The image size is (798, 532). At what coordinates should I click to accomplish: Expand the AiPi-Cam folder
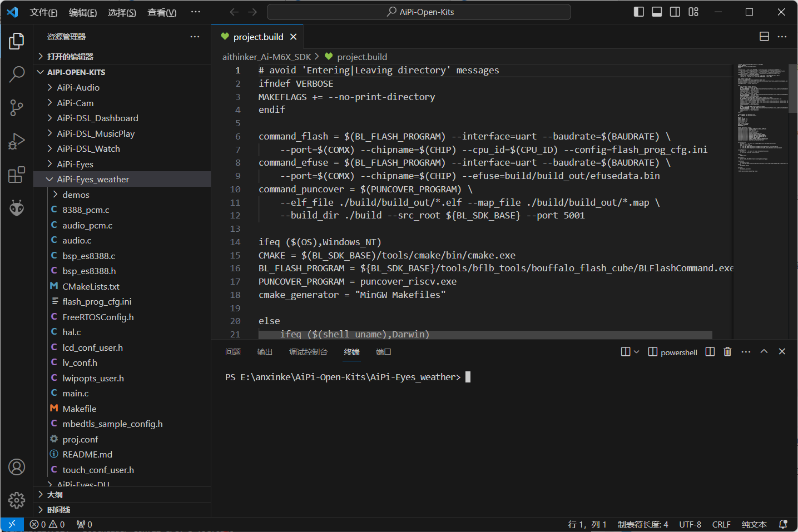pyautogui.click(x=122, y=103)
